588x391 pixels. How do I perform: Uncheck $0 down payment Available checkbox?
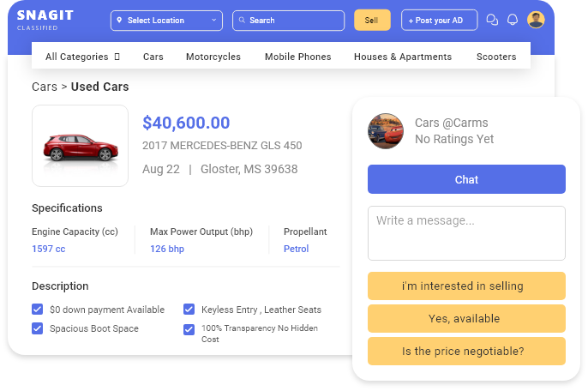click(37, 310)
